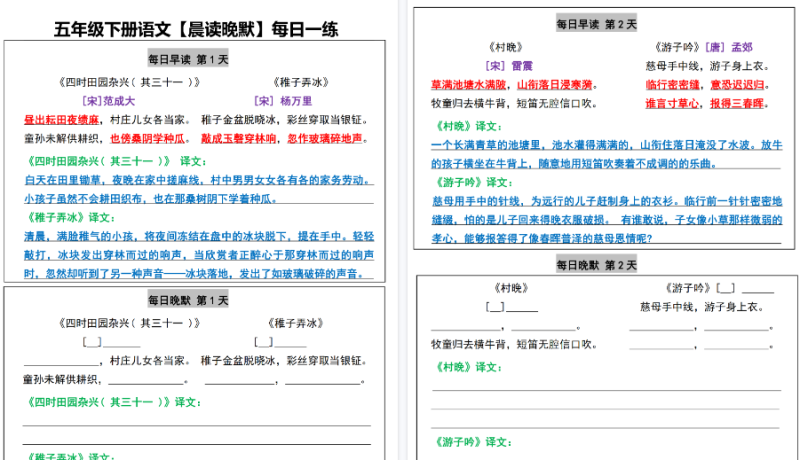800x460 pixels.
Task: Click the blue line starting 慈母用手中的针线
Action: click(x=607, y=201)
